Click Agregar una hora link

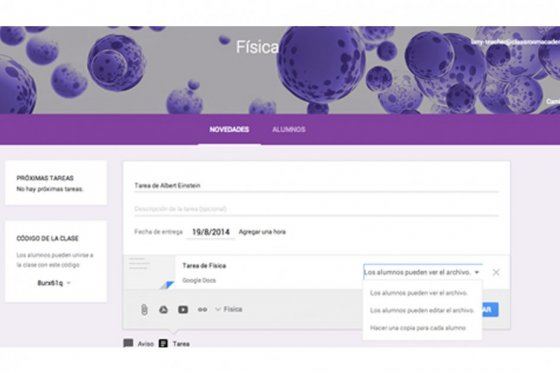(x=262, y=232)
